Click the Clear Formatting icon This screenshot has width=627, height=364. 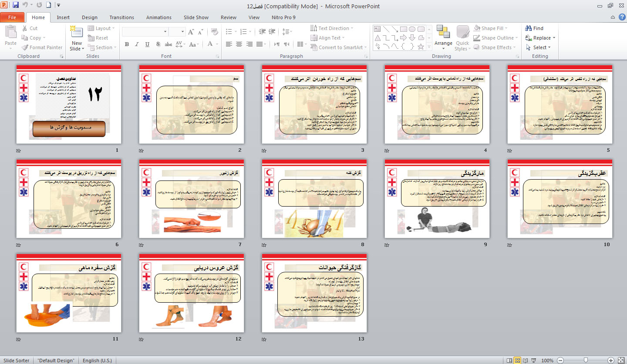coord(214,32)
